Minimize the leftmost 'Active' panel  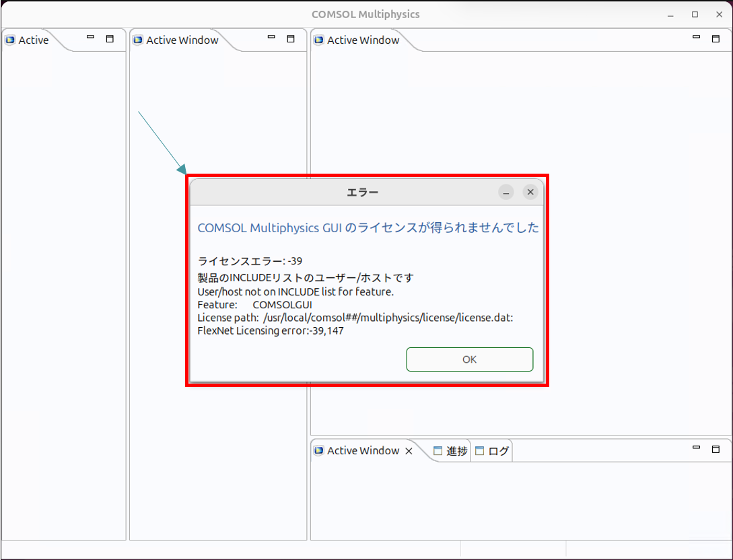[90, 39]
